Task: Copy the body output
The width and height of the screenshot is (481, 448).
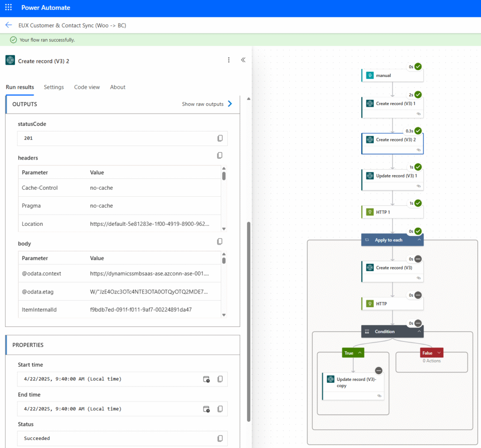Action: tap(220, 242)
